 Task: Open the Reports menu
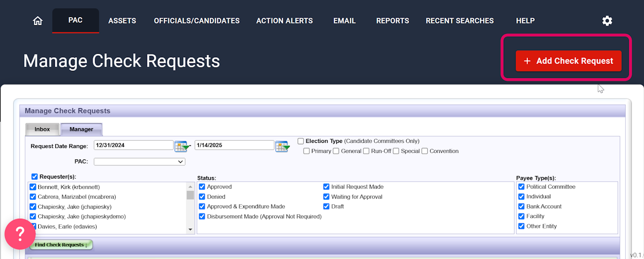pyautogui.click(x=392, y=21)
